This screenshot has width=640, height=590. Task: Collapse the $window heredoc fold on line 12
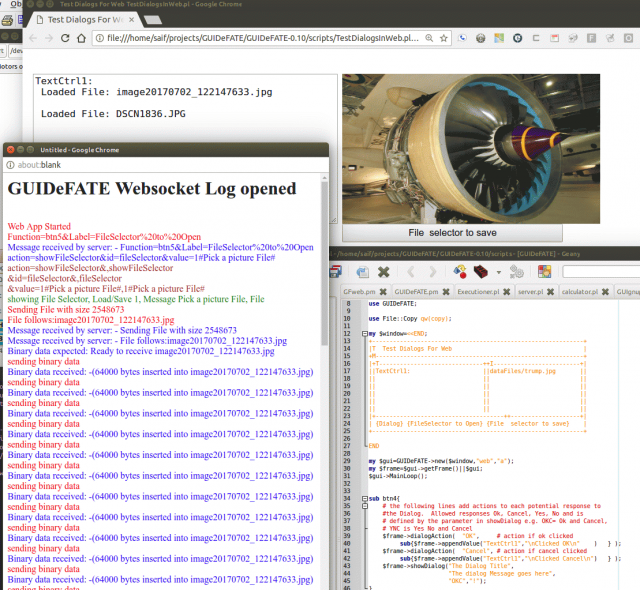(365, 334)
